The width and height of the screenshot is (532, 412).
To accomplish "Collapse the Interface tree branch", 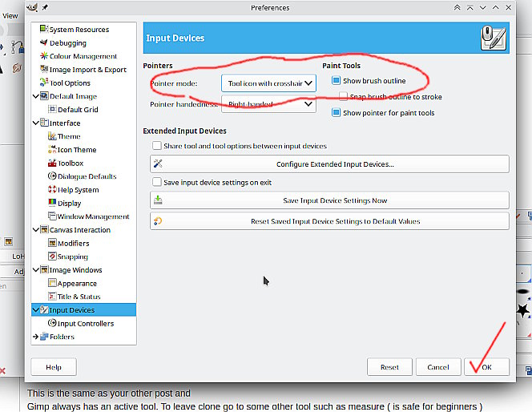I will pos(35,123).
